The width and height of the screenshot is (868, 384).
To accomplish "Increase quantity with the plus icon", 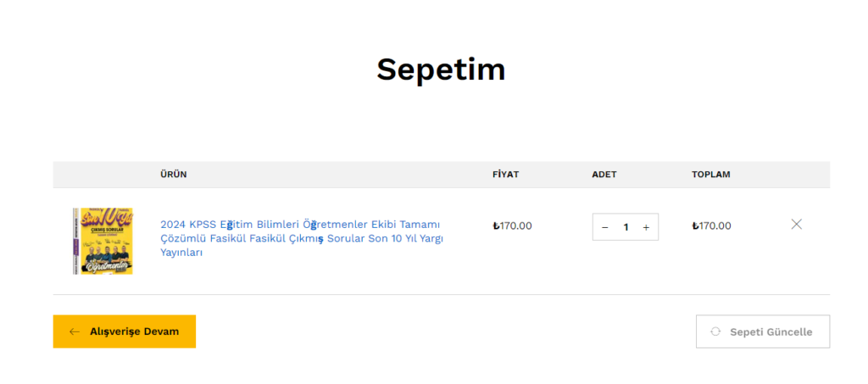I will (x=645, y=227).
